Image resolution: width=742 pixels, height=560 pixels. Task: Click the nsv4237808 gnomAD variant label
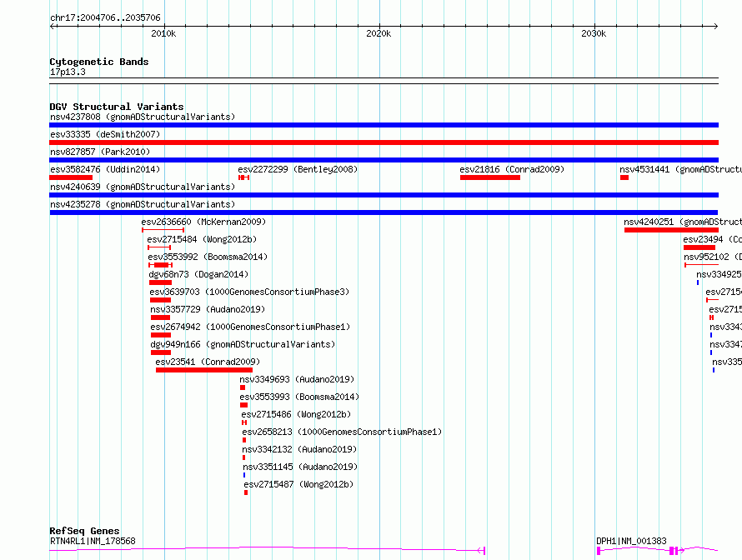[x=143, y=117]
